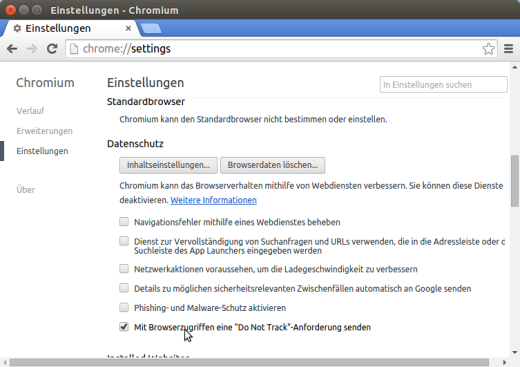Close the Chromium window
This screenshot has width=520, height=367.
pyautogui.click(x=11, y=10)
